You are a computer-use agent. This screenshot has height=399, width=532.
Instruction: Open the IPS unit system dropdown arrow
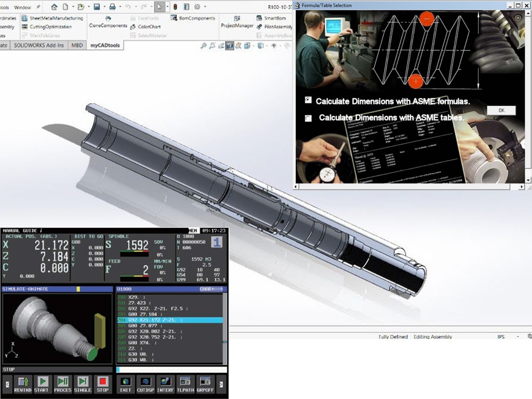[x=518, y=336]
